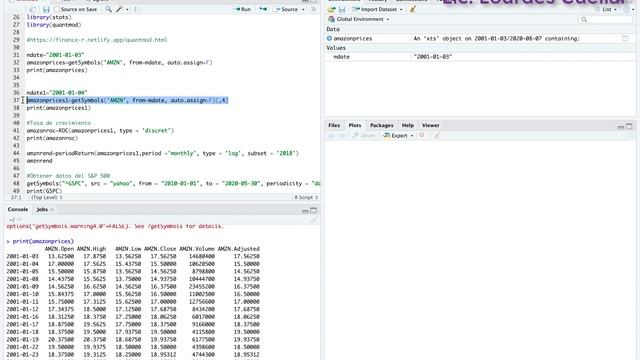The image size is (640, 360).
Task: Go to previous plot arrow
Action: coord(331,136)
